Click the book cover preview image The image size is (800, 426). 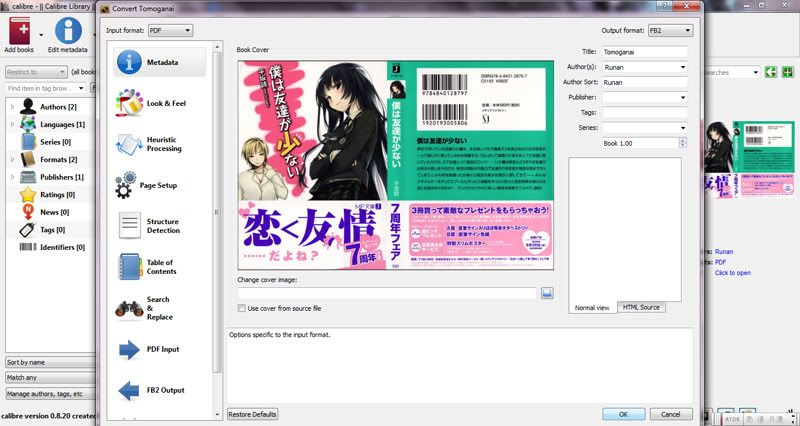[396, 165]
